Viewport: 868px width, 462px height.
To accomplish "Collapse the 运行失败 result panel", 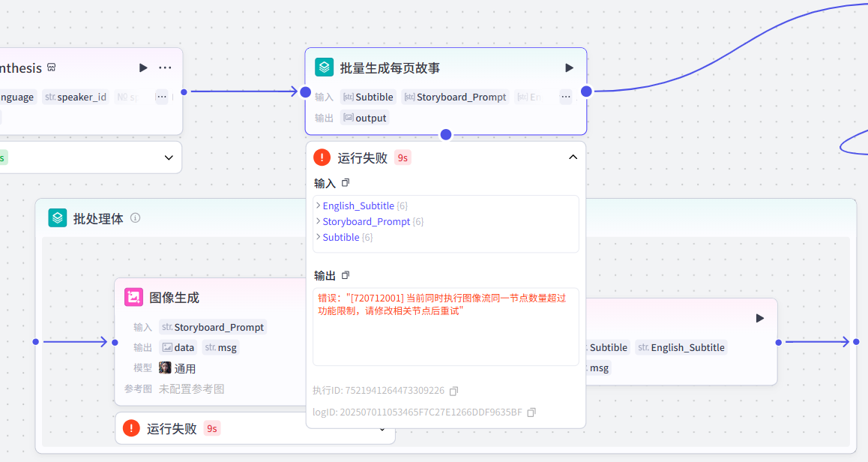I will point(573,157).
